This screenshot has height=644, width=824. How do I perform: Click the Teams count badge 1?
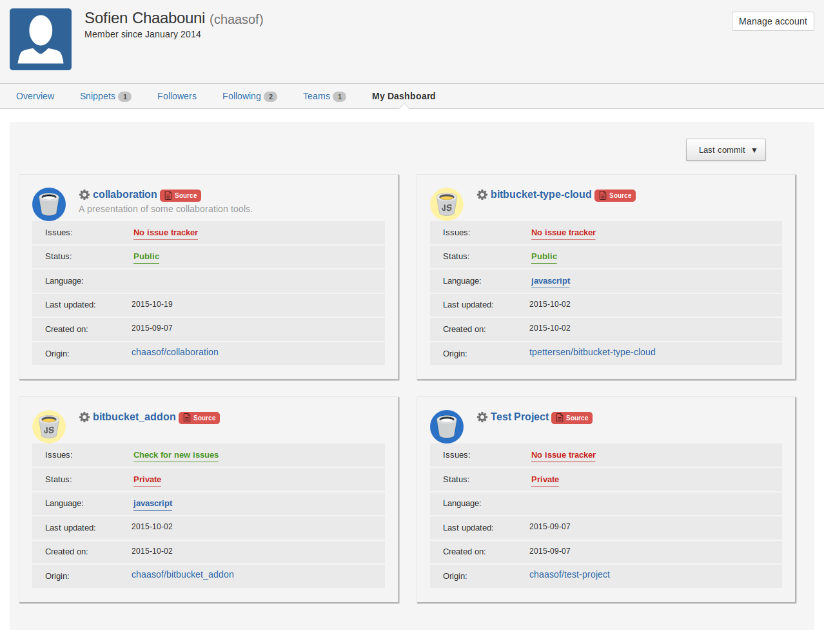click(340, 97)
